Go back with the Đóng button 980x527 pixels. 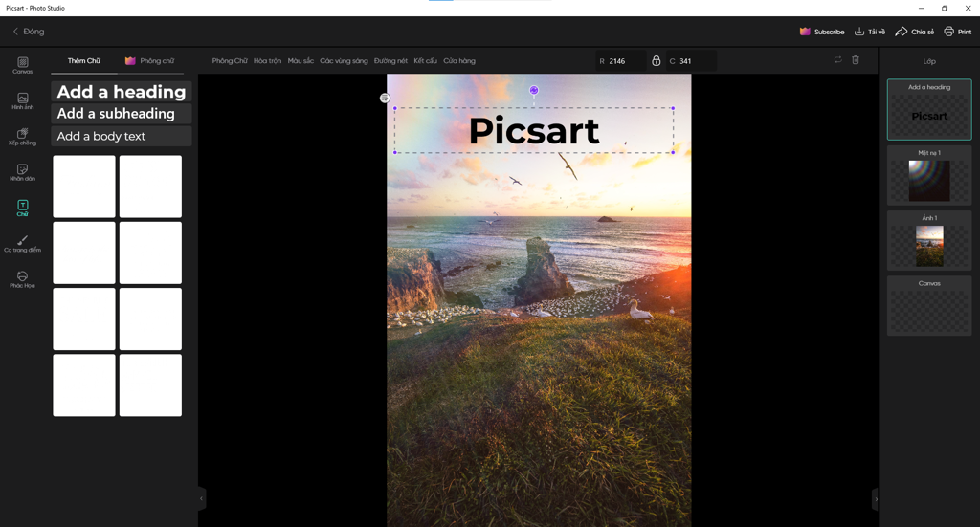click(29, 32)
